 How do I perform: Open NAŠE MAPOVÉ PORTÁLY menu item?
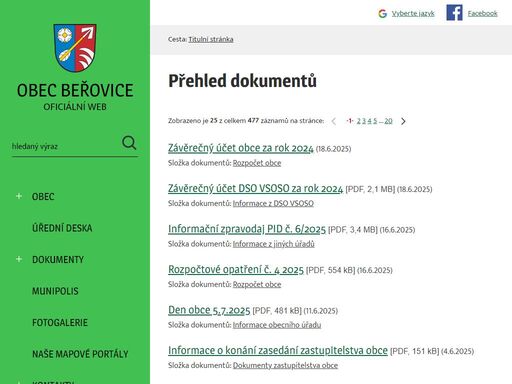[x=80, y=354]
